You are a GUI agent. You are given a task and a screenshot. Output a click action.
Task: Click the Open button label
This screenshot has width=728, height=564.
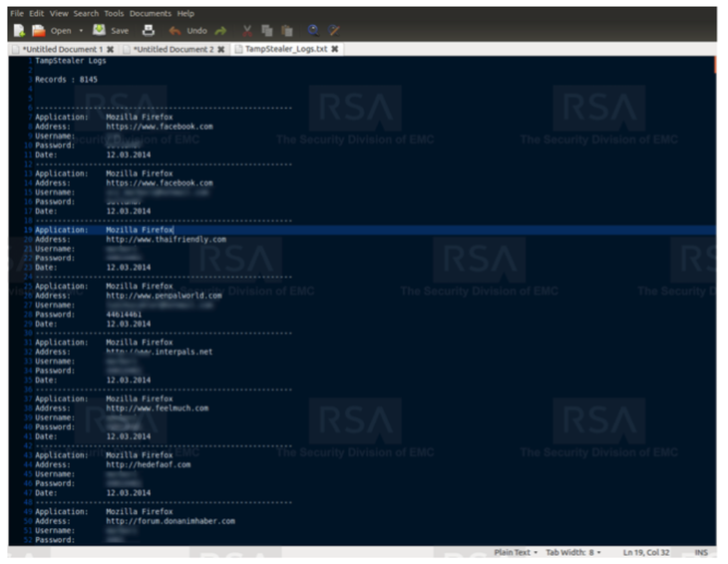coord(61,31)
